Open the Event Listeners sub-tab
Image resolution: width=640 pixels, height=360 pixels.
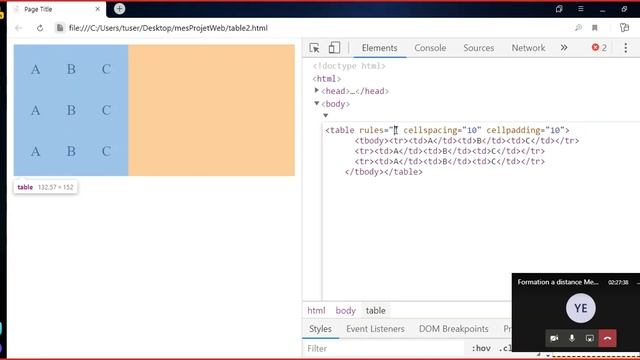pyautogui.click(x=375, y=329)
